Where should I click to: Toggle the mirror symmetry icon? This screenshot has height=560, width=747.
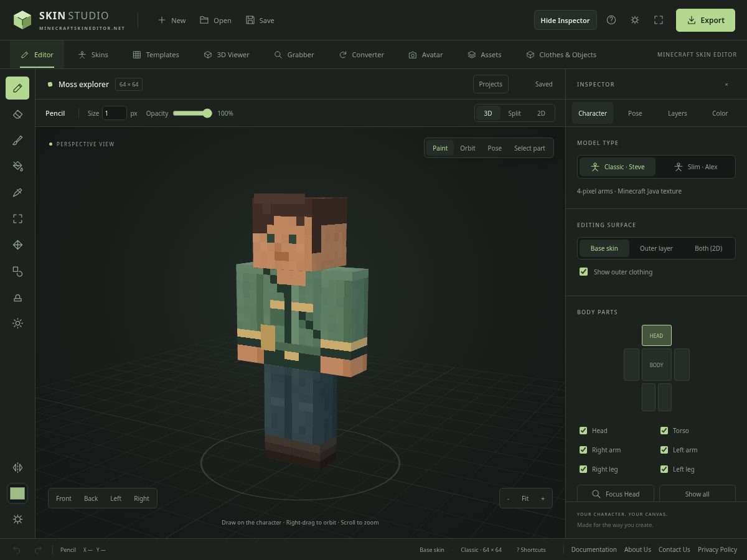tap(17, 467)
